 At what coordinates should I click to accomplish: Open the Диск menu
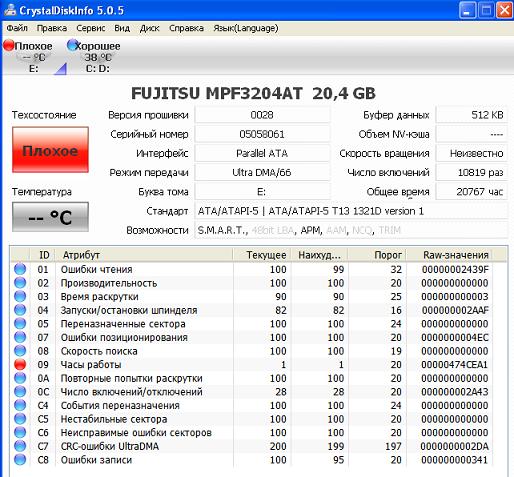click(149, 28)
